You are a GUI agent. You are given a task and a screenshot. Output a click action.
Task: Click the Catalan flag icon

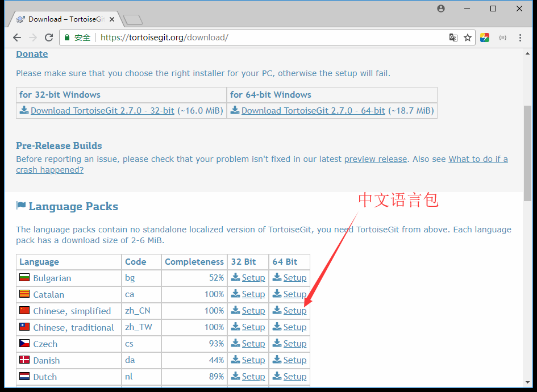[x=24, y=293]
